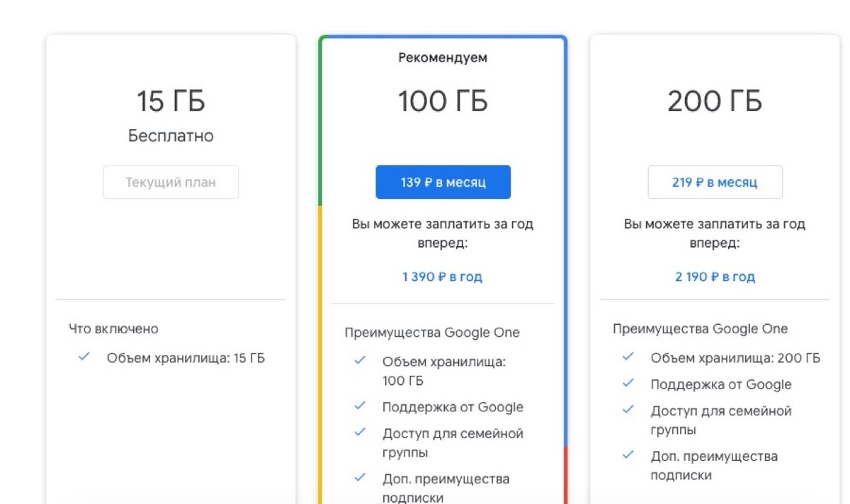
Task: Click the disabled Текущий план button
Action: (171, 182)
